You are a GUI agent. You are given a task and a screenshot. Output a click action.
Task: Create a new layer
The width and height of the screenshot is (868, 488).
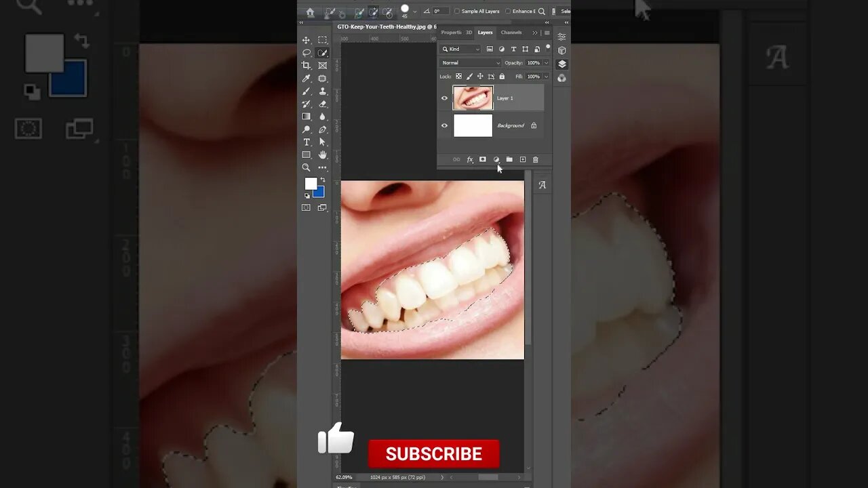click(x=522, y=160)
